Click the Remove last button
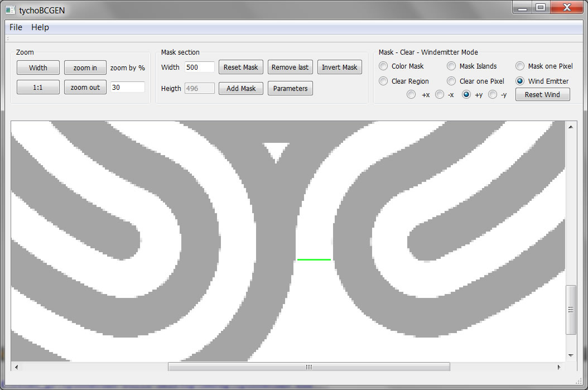The height and width of the screenshot is (390, 588). [x=290, y=67]
